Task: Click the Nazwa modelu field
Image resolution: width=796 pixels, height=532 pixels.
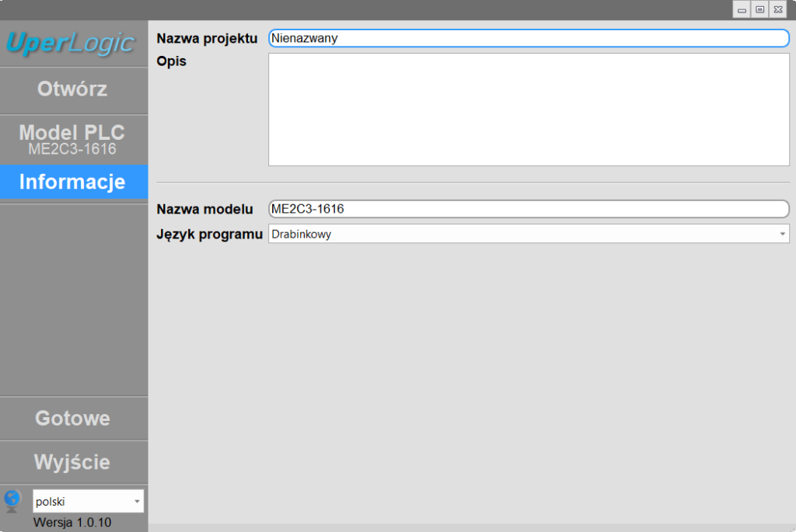Action: click(x=529, y=209)
